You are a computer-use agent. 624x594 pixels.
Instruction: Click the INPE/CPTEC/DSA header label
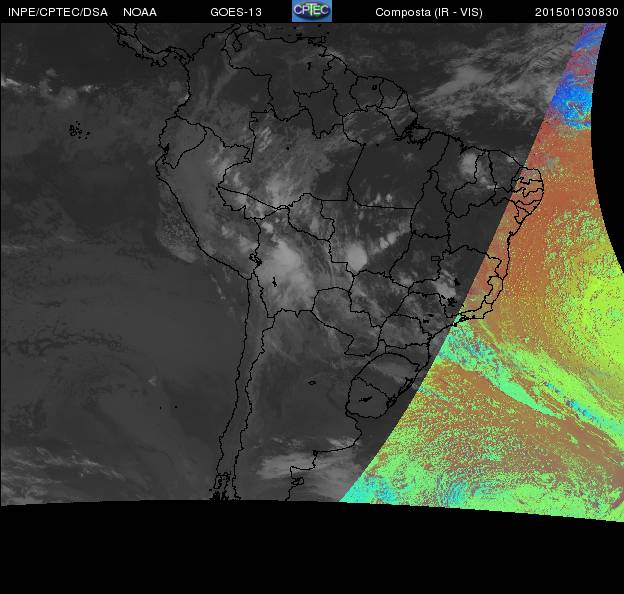(58, 12)
